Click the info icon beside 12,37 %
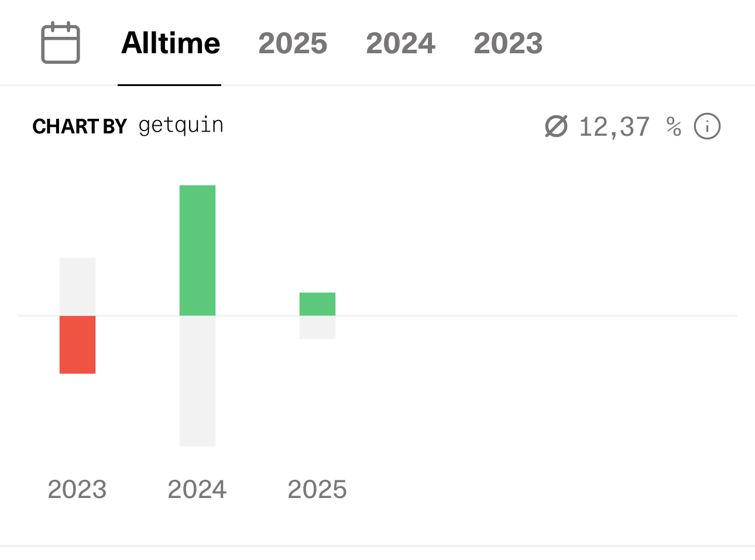Image resolution: width=755 pixels, height=560 pixels. click(x=707, y=126)
